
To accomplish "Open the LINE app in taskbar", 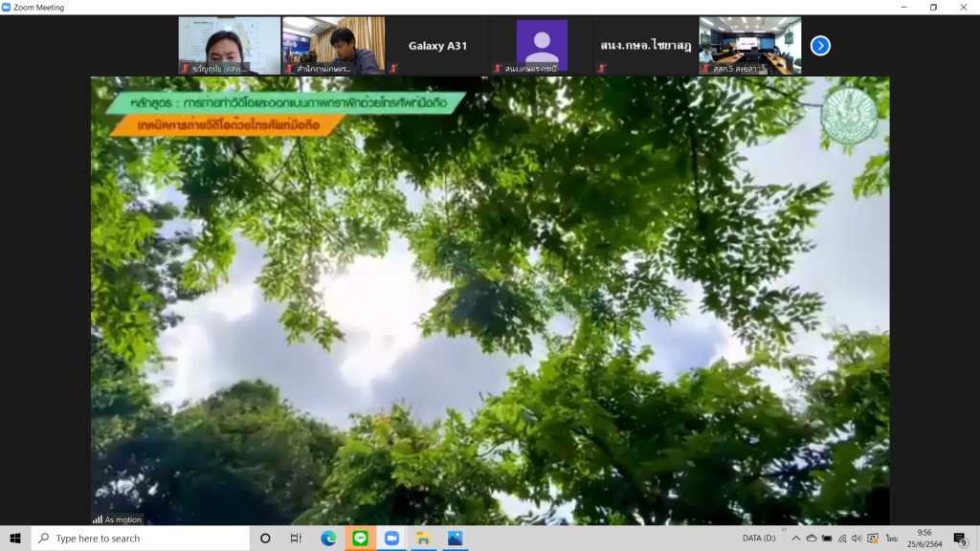I will [360, 539].
